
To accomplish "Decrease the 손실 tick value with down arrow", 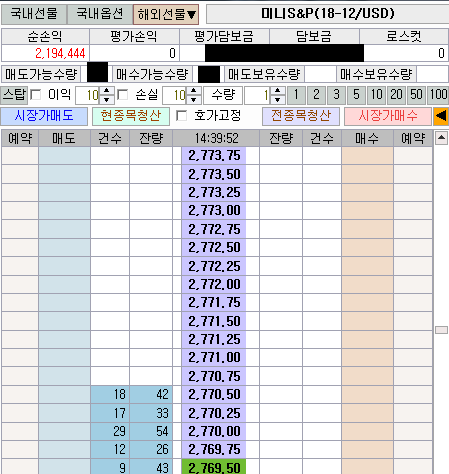I will (194, 99).
